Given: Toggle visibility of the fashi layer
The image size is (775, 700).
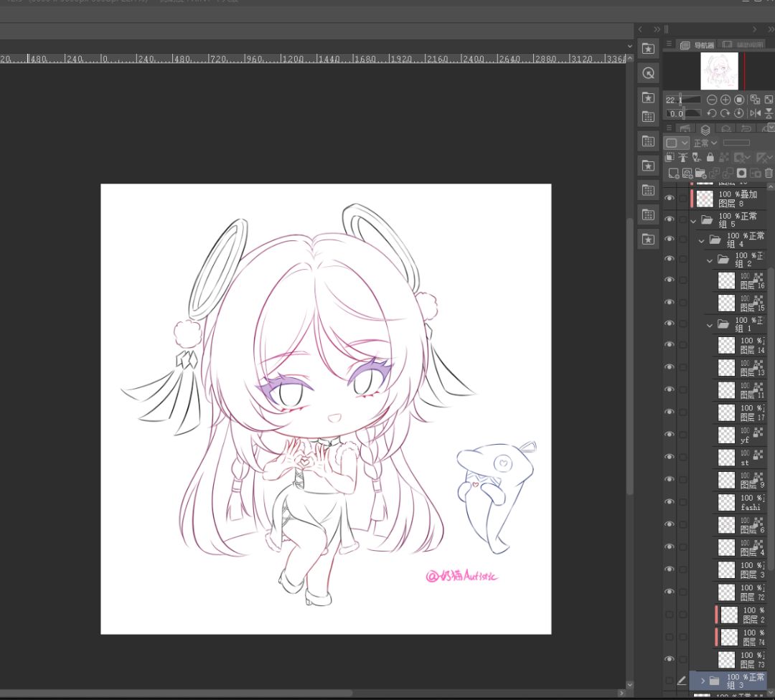Looking at the screenshot, I should coord(670,502).
